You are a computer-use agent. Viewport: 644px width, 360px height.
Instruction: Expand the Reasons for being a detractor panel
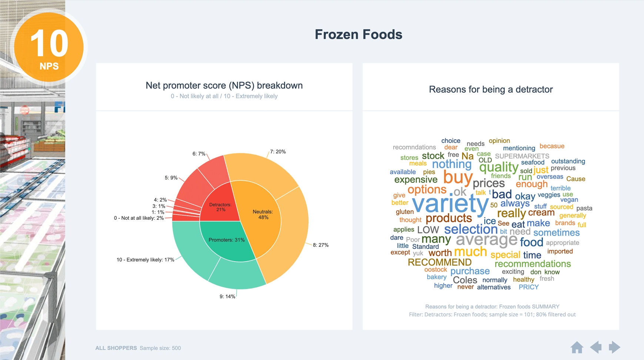tap(491, 89)
